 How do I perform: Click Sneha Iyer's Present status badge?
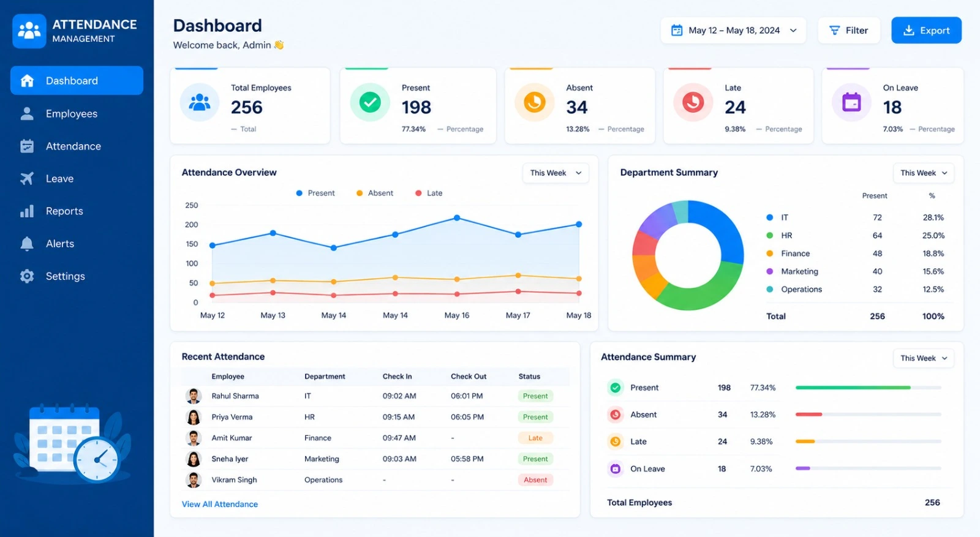535,459
